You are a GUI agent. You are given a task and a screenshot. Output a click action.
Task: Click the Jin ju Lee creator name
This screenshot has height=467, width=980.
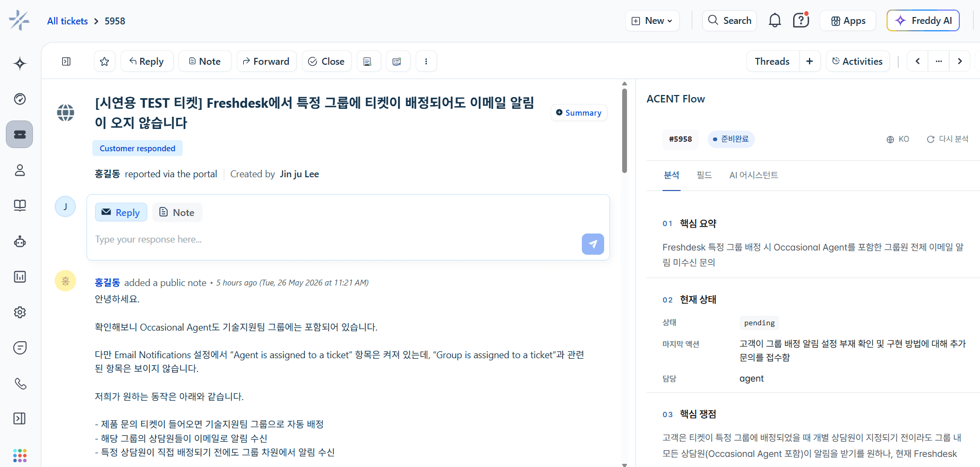(x=299, y=174)
